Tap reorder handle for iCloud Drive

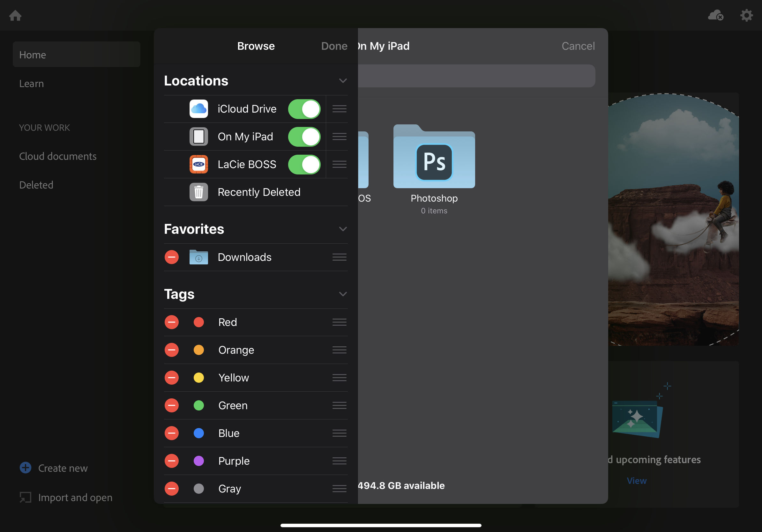[339, 109]
